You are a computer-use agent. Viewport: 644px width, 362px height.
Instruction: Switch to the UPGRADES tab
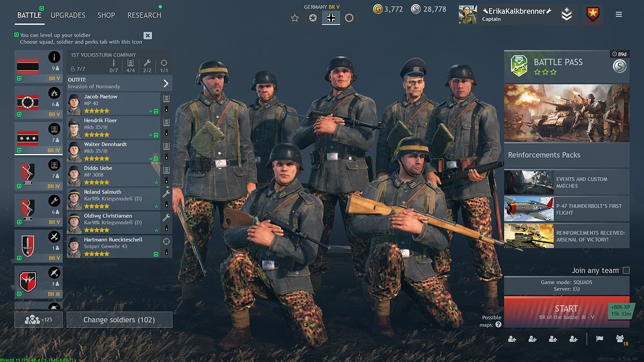point(68,15)
